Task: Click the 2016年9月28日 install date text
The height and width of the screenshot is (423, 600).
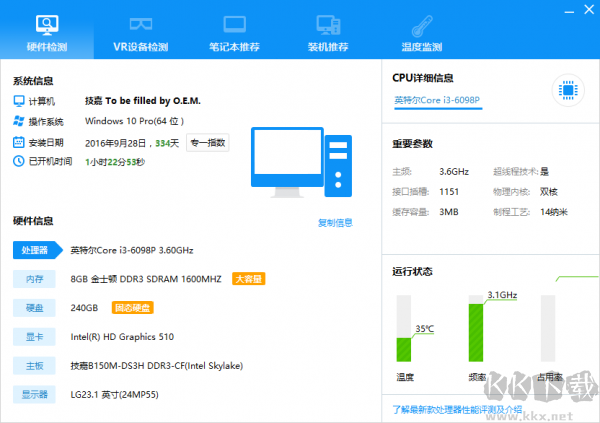Action: pos(116,143)
